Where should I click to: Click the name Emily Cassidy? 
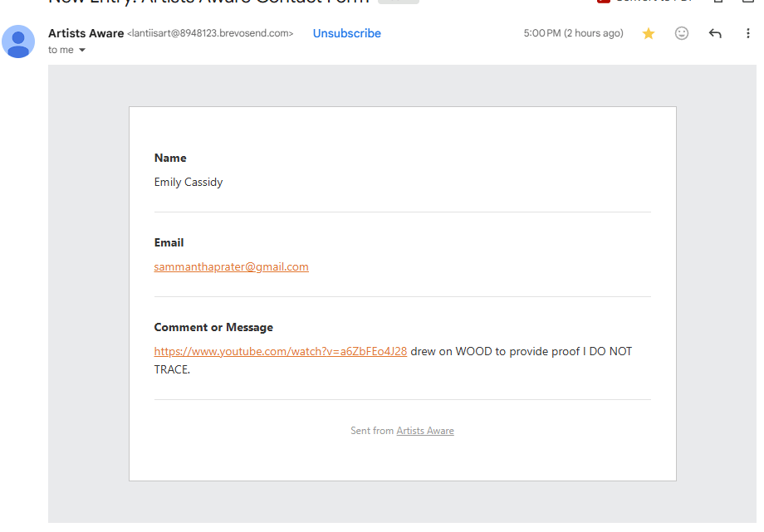pyautogui.click(x=188, y=183)
